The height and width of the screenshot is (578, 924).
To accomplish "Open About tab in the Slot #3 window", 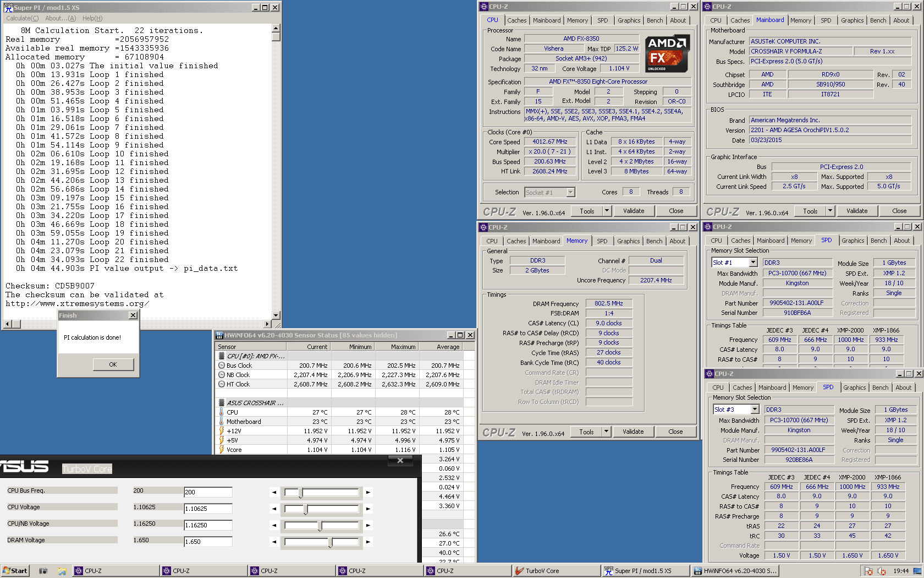I will [903, 388].
